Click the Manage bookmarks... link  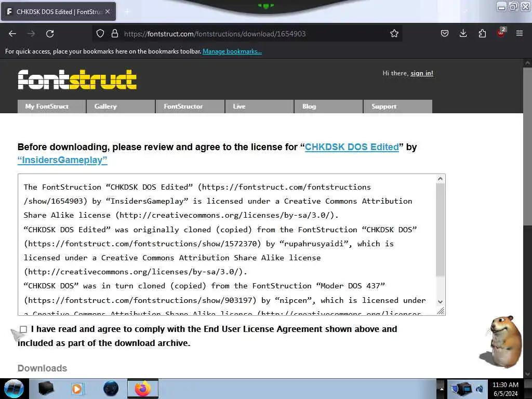click(232, 51)
